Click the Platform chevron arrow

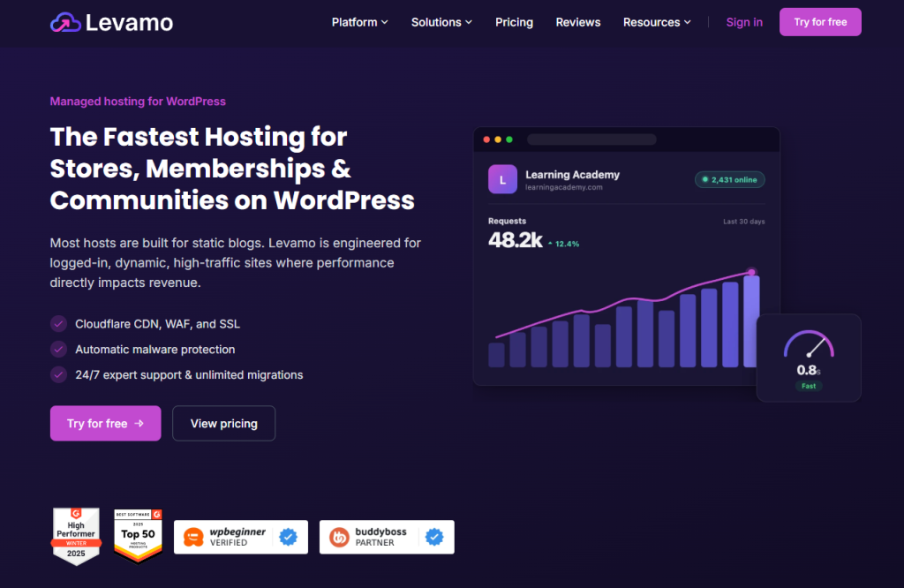(x=385, y=22)
